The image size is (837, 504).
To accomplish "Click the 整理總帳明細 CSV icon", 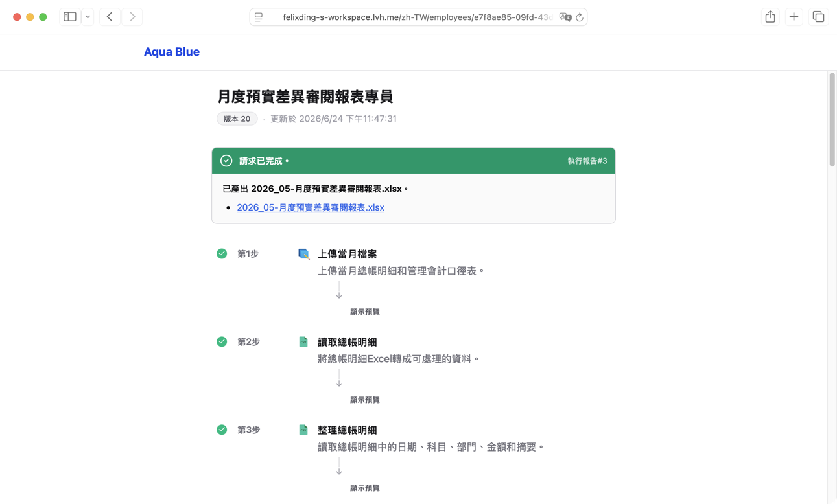I will [303, 430].
